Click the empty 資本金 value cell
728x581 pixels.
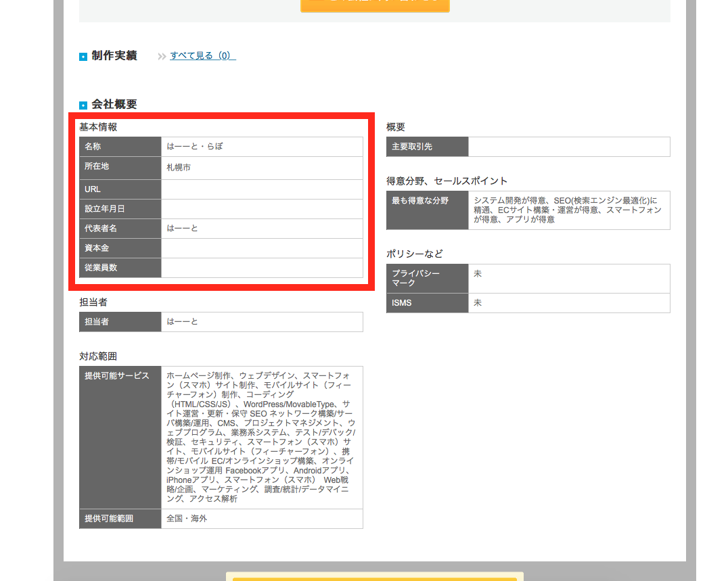pyautogui.click(x=262, y=248)
